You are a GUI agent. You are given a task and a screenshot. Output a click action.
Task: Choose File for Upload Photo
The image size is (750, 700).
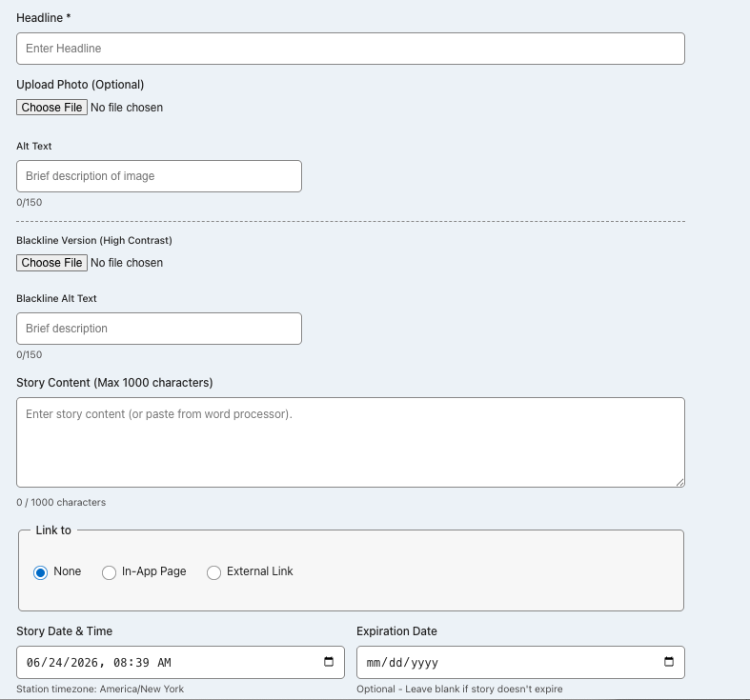click(51, 107)
